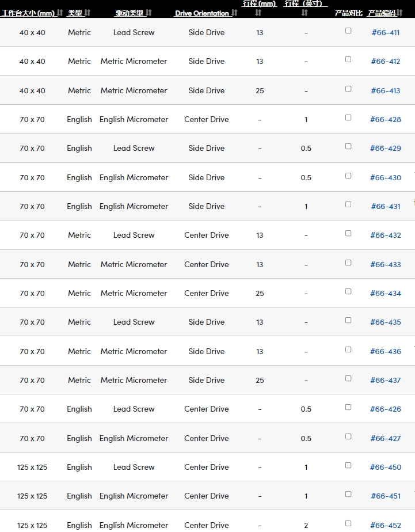
Task: Click the Drive Orientation header text
Action: tap(202, 13)
